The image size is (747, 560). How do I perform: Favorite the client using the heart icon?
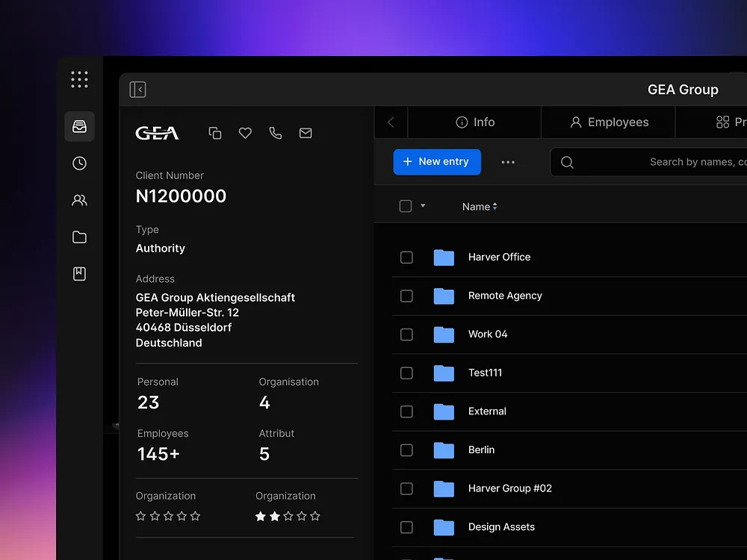point(245,133)
